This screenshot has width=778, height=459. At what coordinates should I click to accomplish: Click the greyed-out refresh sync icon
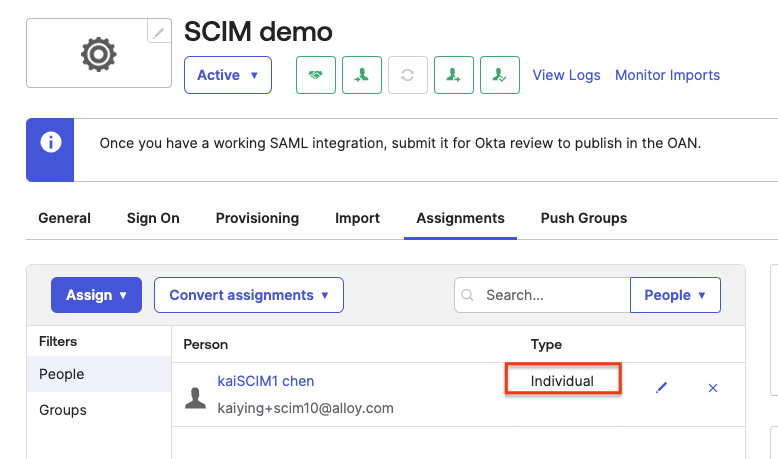407,75
